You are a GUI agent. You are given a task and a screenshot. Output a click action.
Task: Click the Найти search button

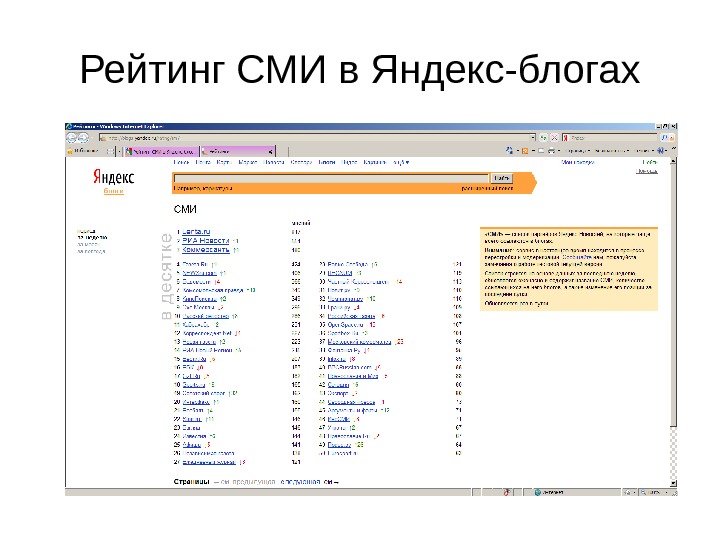pos(501,178)
